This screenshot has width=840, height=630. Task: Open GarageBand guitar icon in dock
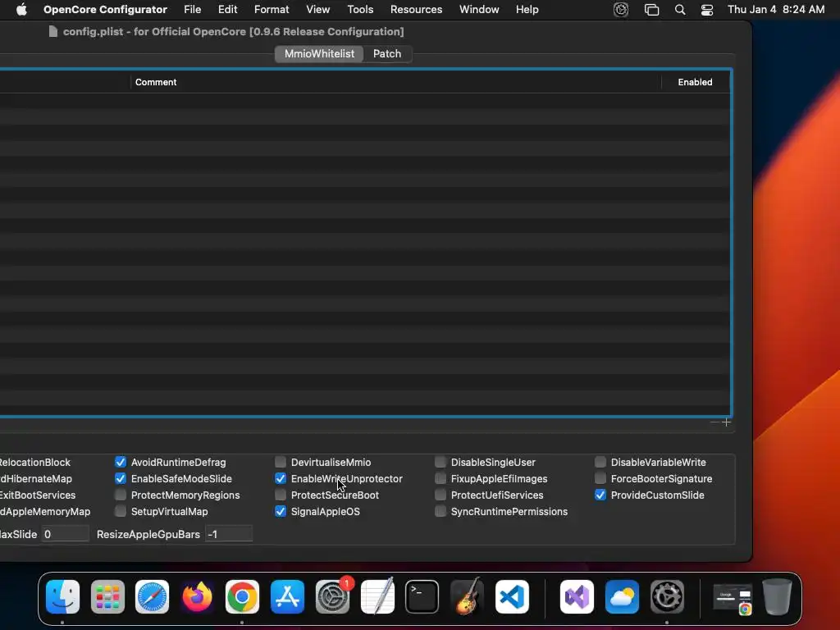click(x=467, y=596)
